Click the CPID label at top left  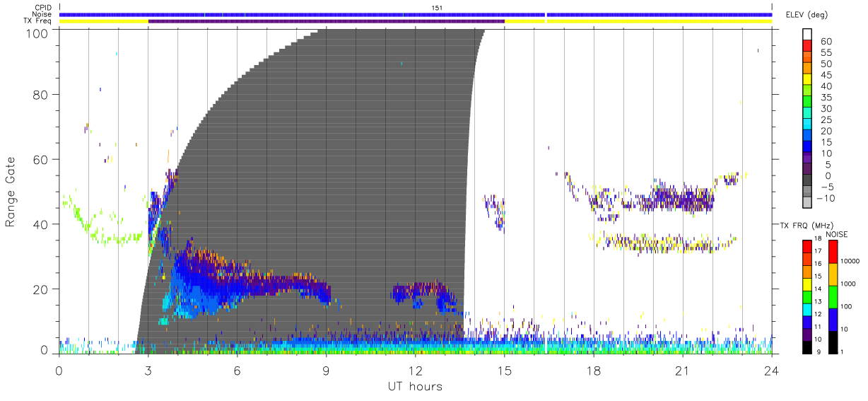(x=44, y=8)
